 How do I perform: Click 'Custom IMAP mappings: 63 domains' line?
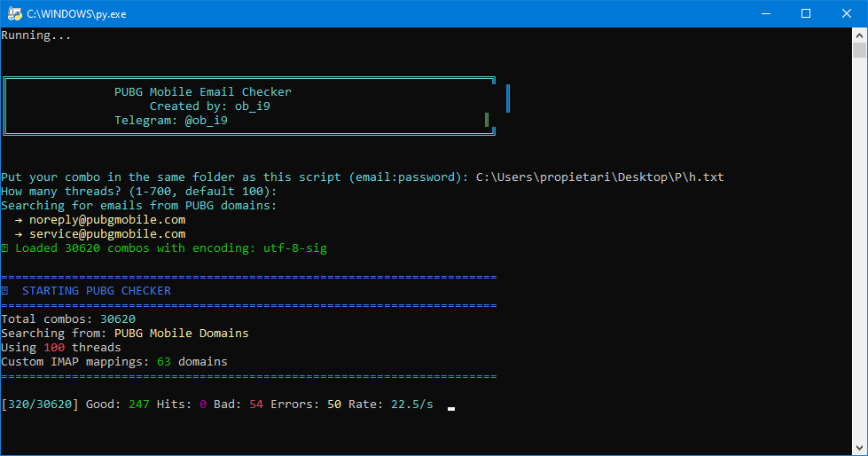(114, 362)
